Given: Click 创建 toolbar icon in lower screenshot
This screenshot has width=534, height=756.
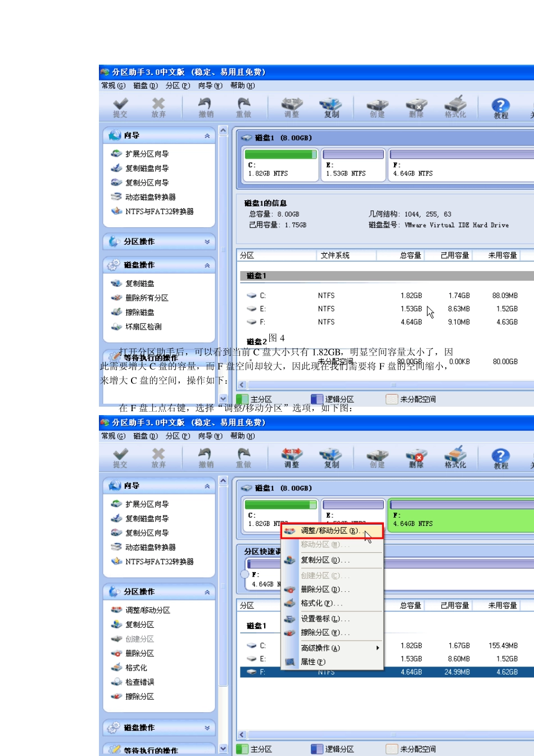Looking at the screenshot, I should (x=377, y=458).
